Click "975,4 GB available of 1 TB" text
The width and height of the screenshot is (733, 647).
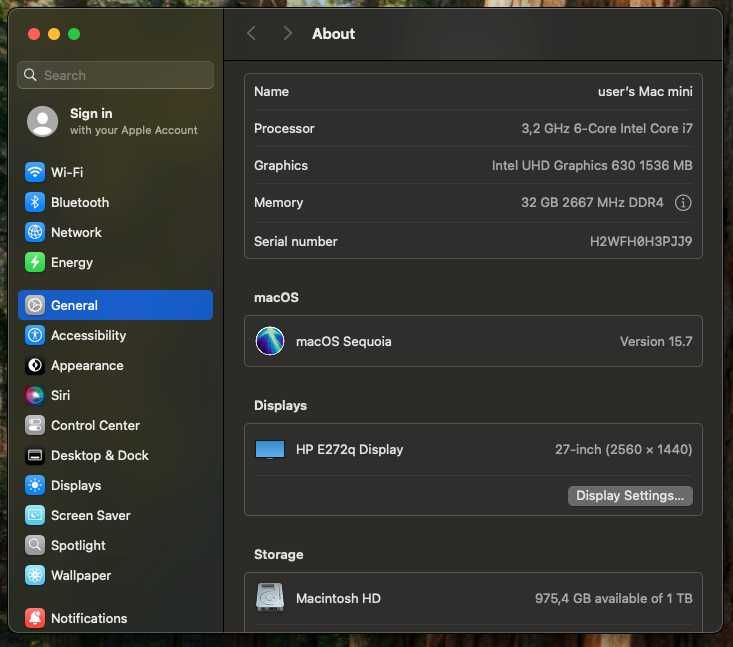pyautogui.click(x=613, y=598)
